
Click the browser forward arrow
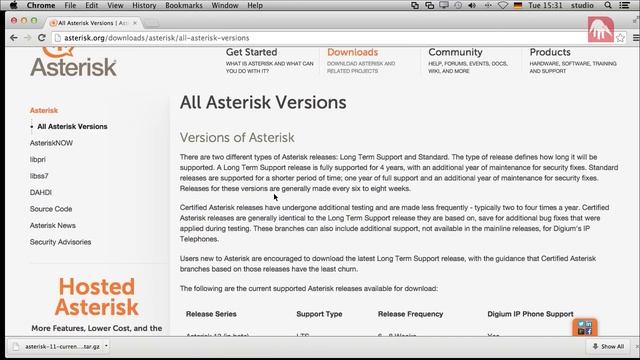click(27, 38)
